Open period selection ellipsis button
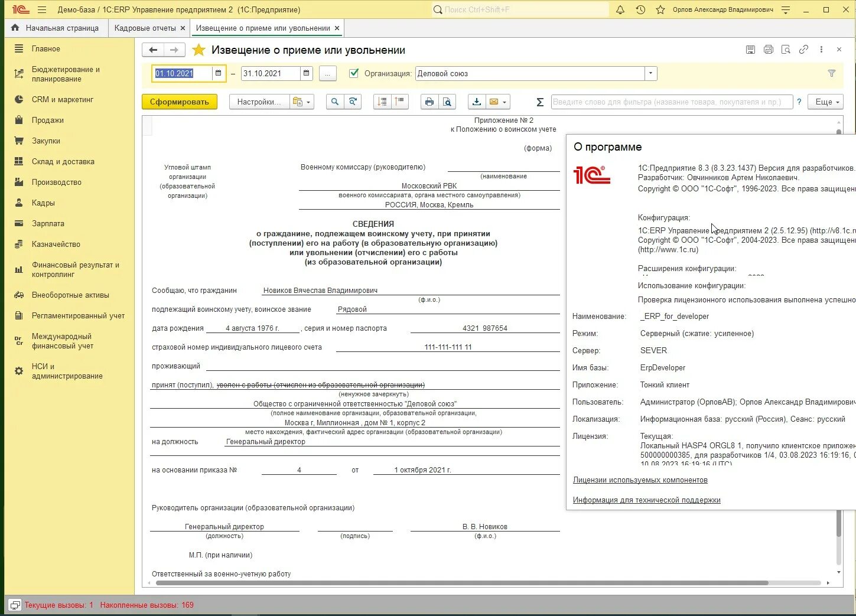This screenshot has height=616, width=856. (327, 73)
